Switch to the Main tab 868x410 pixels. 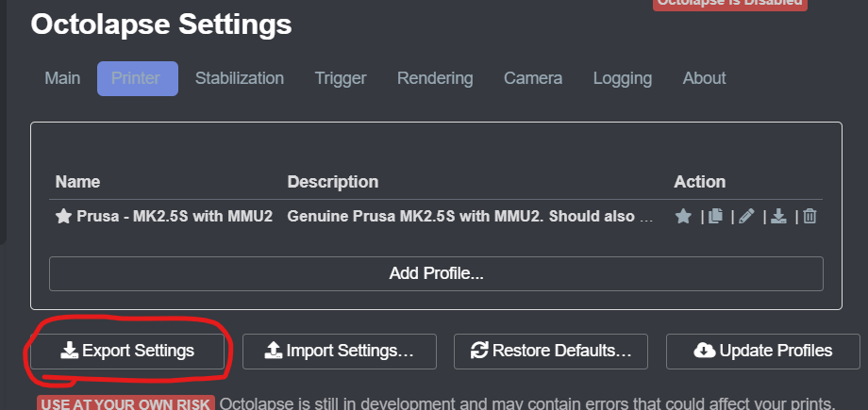[x=62, y=78]
